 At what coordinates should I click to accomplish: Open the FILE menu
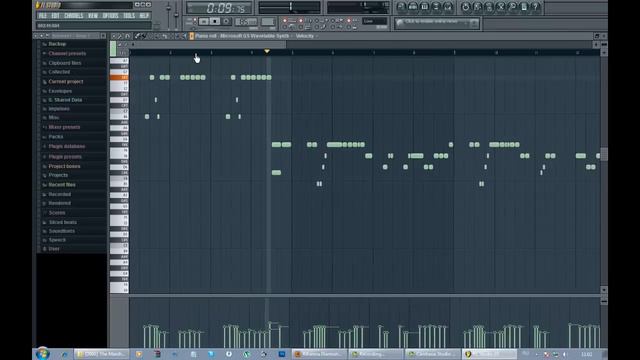[42, 16]
